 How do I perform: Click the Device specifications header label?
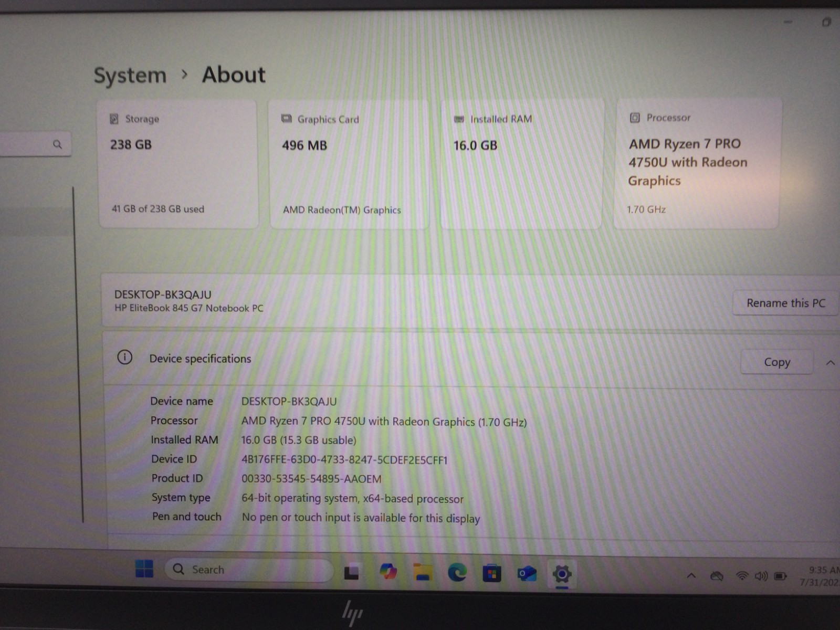coord(200,359)
